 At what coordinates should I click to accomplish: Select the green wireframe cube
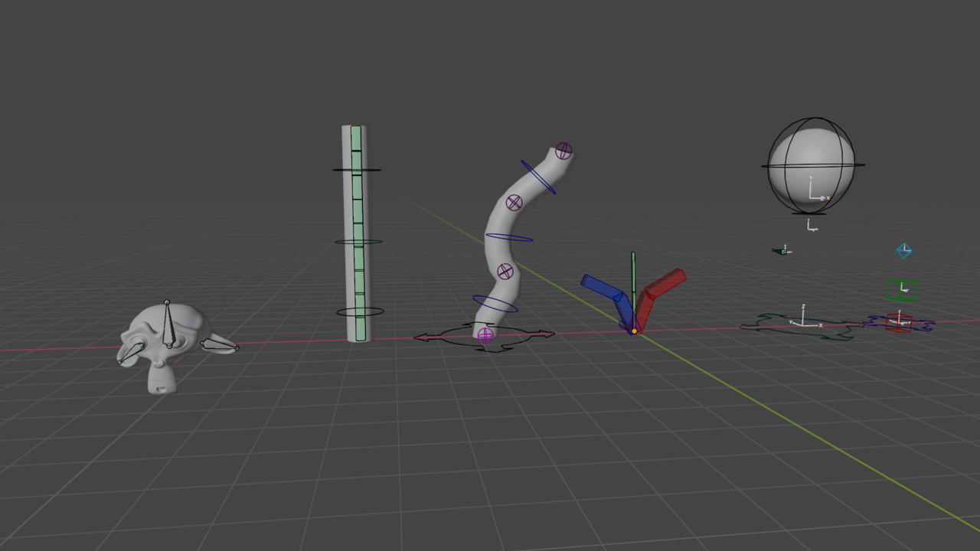pos(902,291)
